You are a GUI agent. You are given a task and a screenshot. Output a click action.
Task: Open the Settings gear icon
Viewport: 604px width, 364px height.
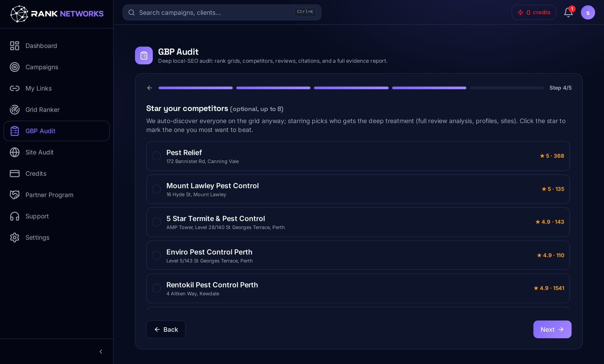coord(15,237)
